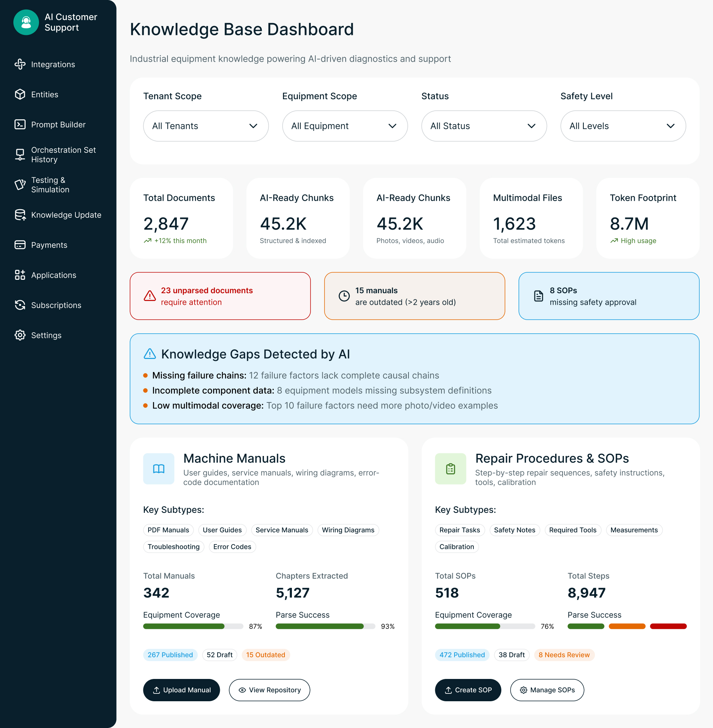This screenshot has height=728, width=713.
Task: Open Orchestration Set History menu item
Action: tap(63, 155)
